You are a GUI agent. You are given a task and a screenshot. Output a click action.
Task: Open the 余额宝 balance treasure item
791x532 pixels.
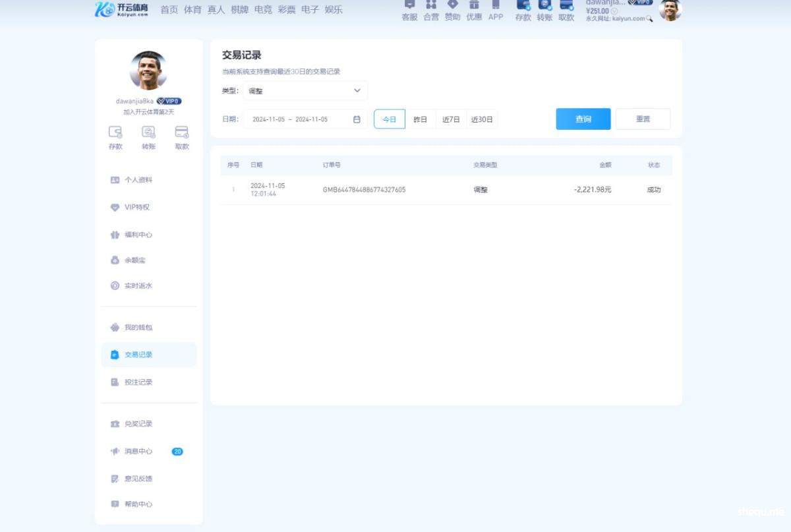138,260
